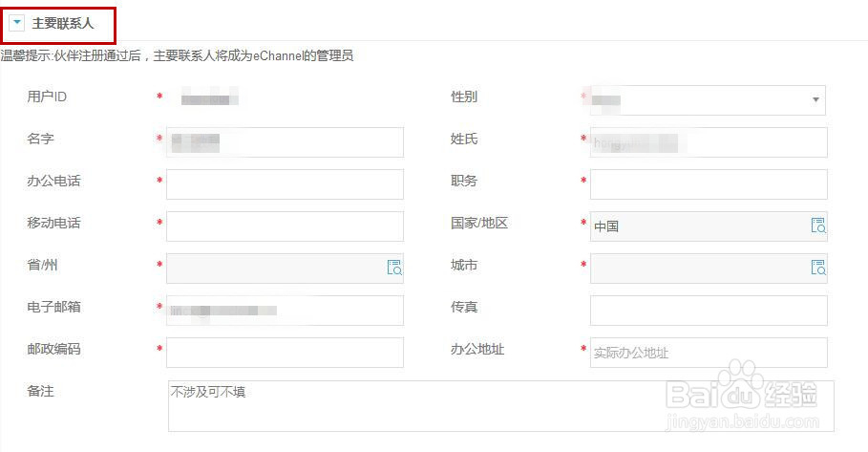Click the 名字 input field
Viewport: 868px width, 452px height.
pyautogui.click(x=285, y=142)
